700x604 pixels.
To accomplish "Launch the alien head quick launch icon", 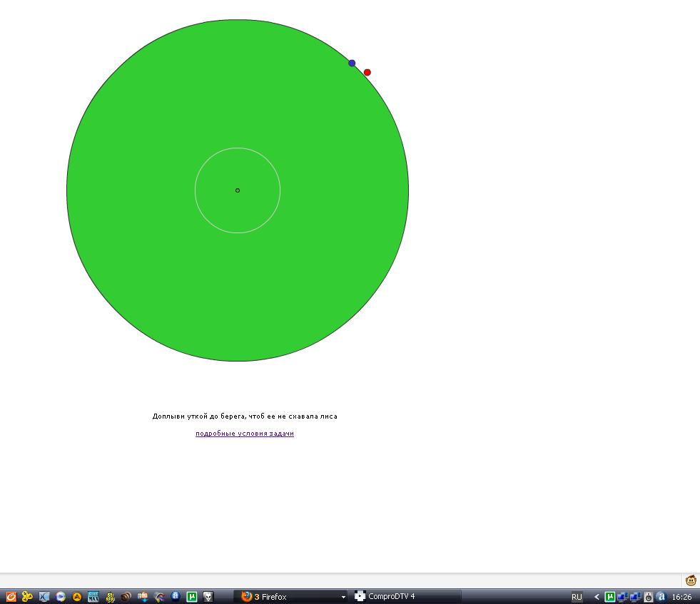I will point(208,597).
